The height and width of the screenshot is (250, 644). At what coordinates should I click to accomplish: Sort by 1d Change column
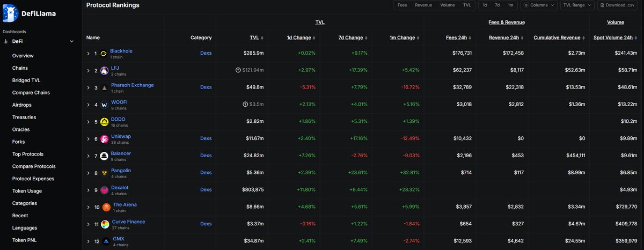click(313, 38)
